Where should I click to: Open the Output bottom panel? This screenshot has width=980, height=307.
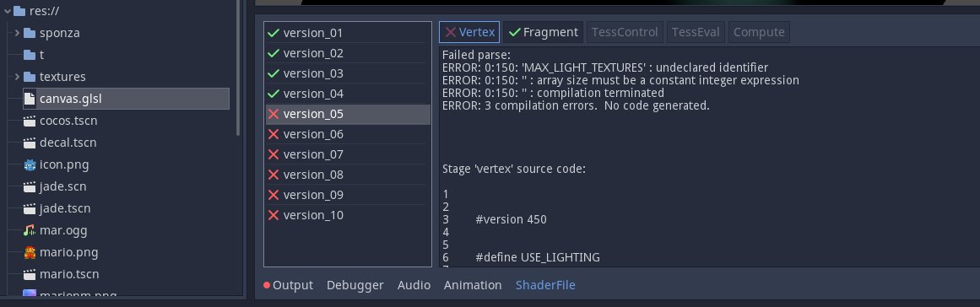(x=288, y=285)
